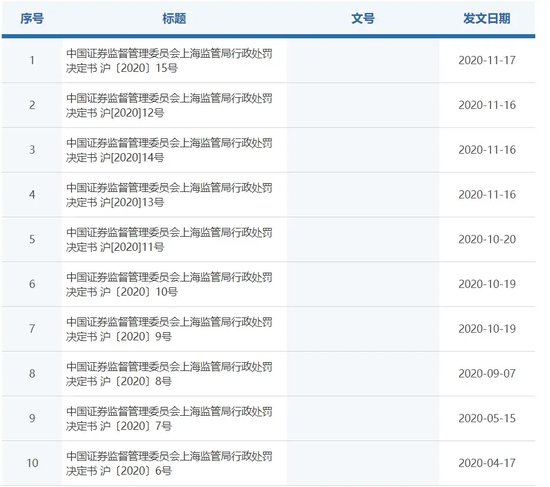Select date 2020-10-20 in row 5
Image resolution: width=550 pixels, height=487 pixels.
pos(487,239)
